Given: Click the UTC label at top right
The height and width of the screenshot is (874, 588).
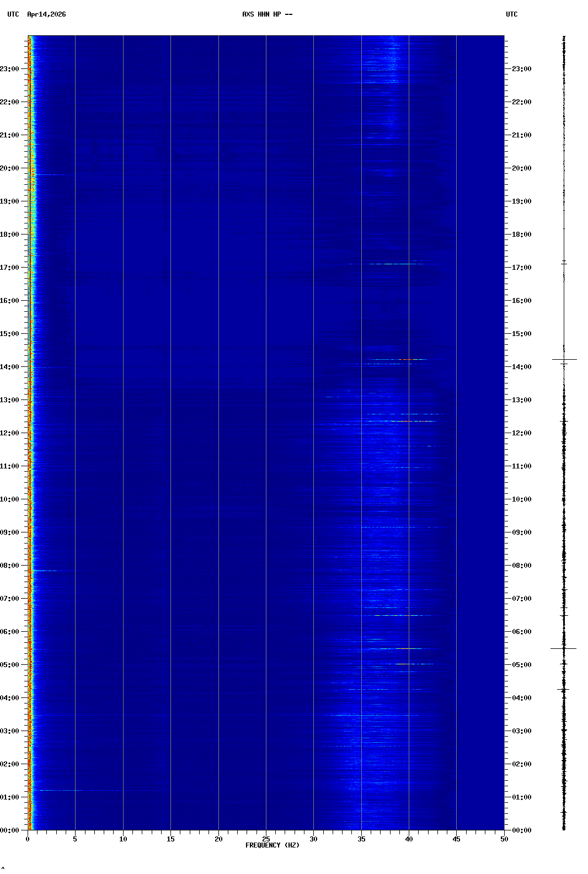Looking at the screenshot, I should tap(511, 14).
